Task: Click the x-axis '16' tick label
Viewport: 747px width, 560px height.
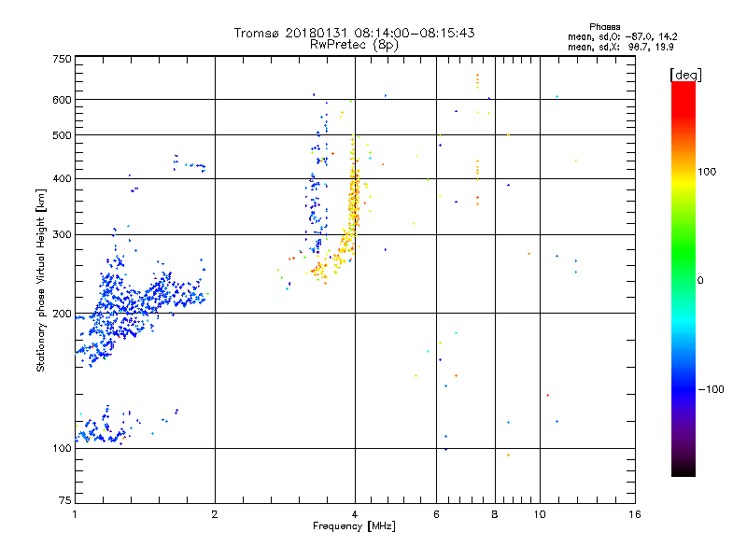Action: click(635, 514)
